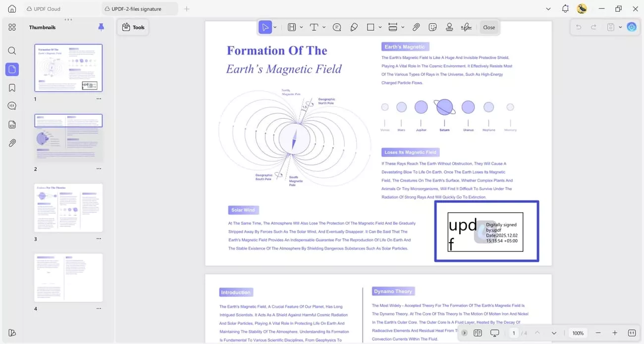Click the comment note tool
The image size is (644, 344).
337,27
